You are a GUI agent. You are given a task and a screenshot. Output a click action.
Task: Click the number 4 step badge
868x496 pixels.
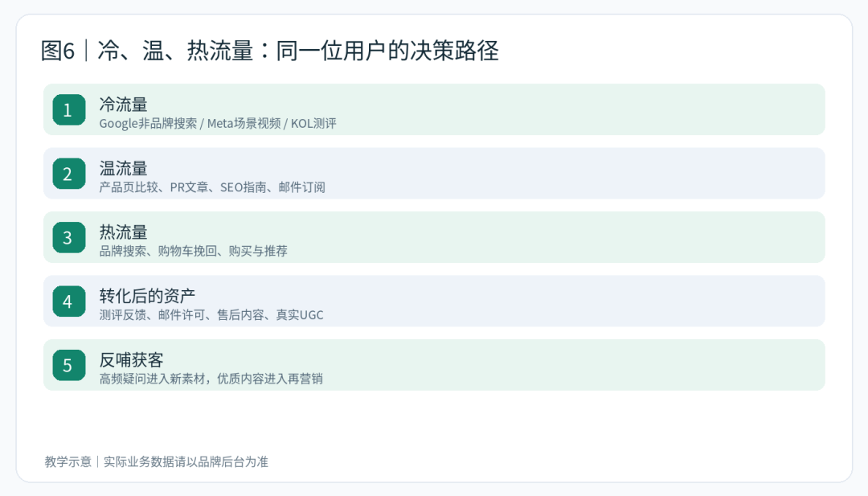coord(69,301)
